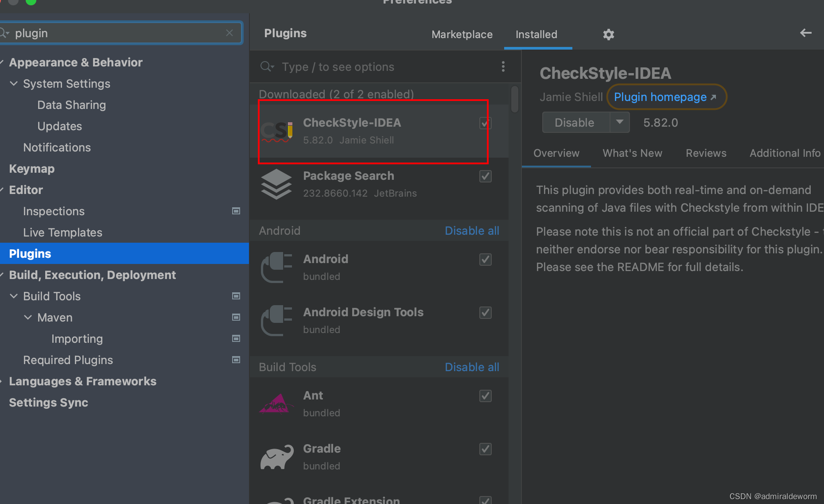Select Build, Execution, Deployment category

[x=93, y=275]
